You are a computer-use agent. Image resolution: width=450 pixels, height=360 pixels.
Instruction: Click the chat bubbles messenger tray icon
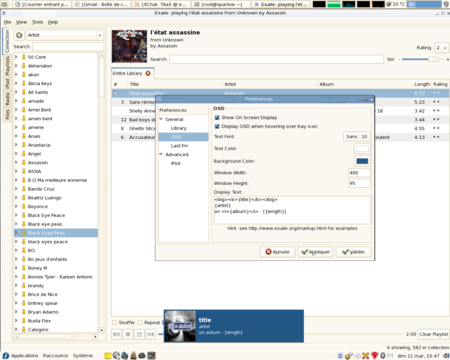pyautogui.click(x=349, y=356)
